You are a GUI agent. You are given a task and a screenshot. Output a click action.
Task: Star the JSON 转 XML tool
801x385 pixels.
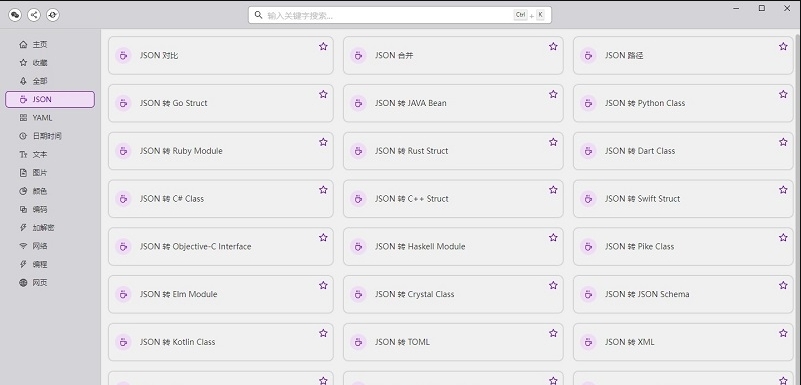pos(783,333)
